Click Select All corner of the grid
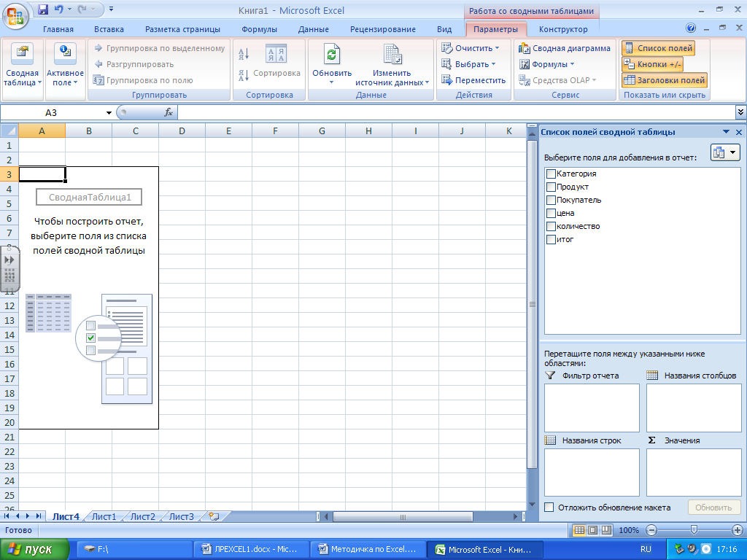The height and width of the screenshot is (560, 747). pos(9,131)
